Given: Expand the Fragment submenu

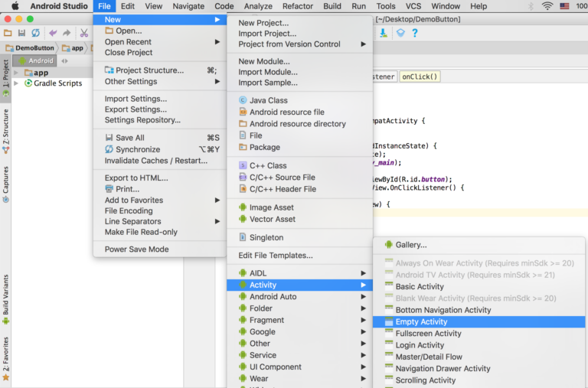Looking at the screenshot, I should point(300,320).
